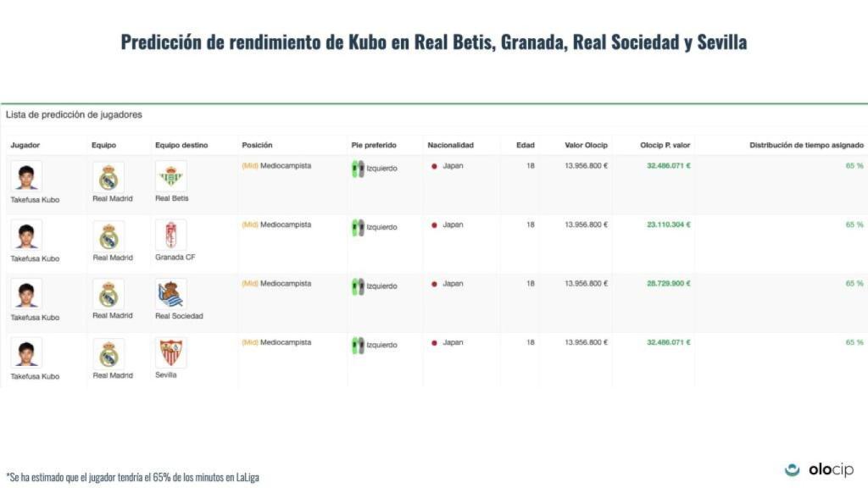Image resolution: width=868 pixels, height=488 pixels.
Task: Click predicted value 23.110.304 € for Granada
Action: (x=669, y=225)
